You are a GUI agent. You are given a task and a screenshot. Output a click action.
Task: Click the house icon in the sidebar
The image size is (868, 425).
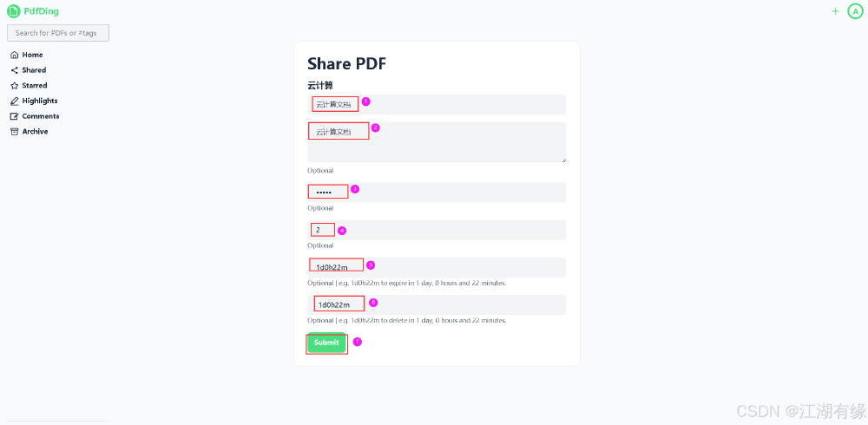click(14, 55)
